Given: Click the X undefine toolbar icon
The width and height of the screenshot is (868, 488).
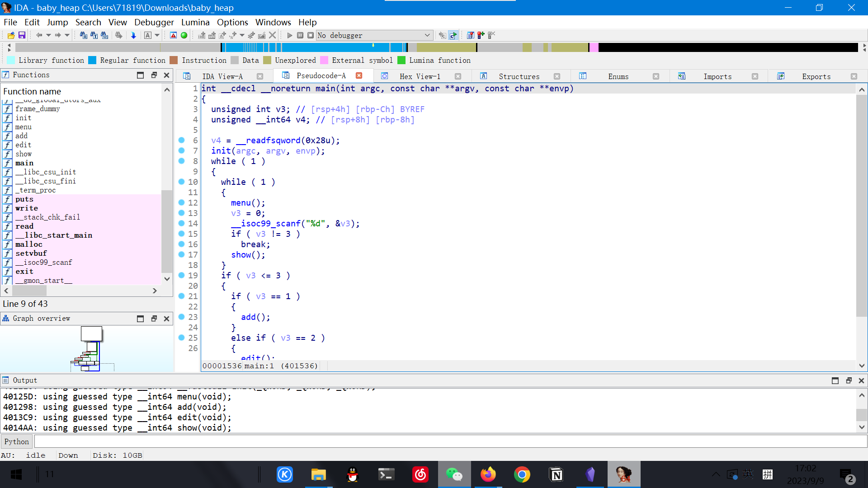Looking at the screenshot, I should (x=272, y=35).
